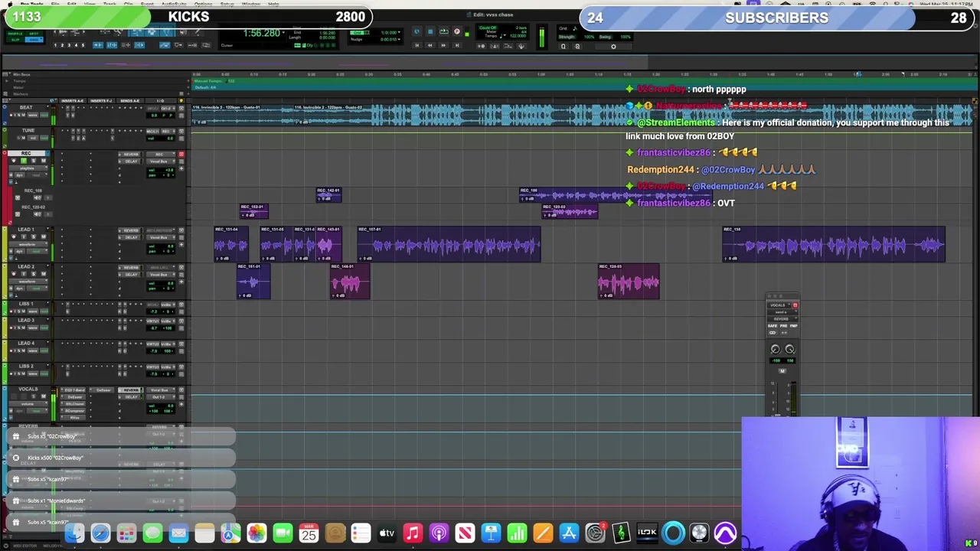Click right pan knob in send window
Screen dimensions: 980x551
[790, 349]
